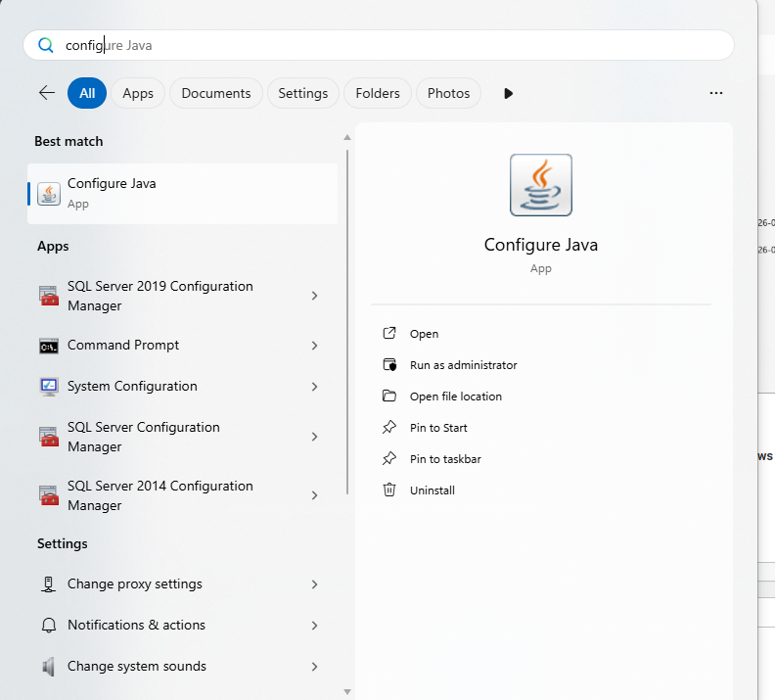Screen dimensions: 775x700
Task: Expand SQL Server 2019 Configuration Manager chevron
Action: click(x=314, y=296)
